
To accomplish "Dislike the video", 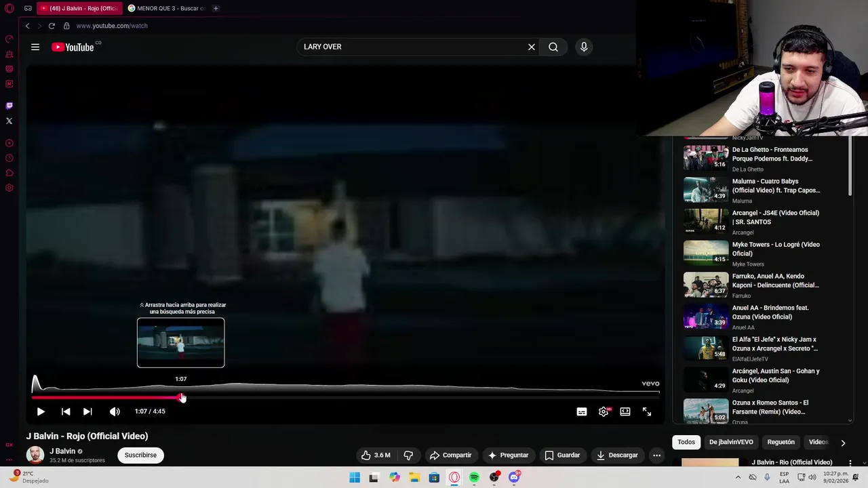I will (408, 455).
